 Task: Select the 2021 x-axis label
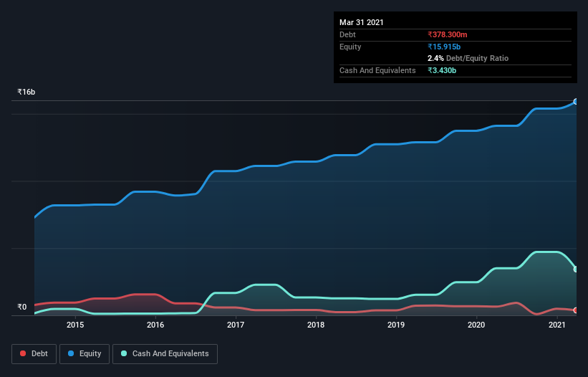point(557,325)
